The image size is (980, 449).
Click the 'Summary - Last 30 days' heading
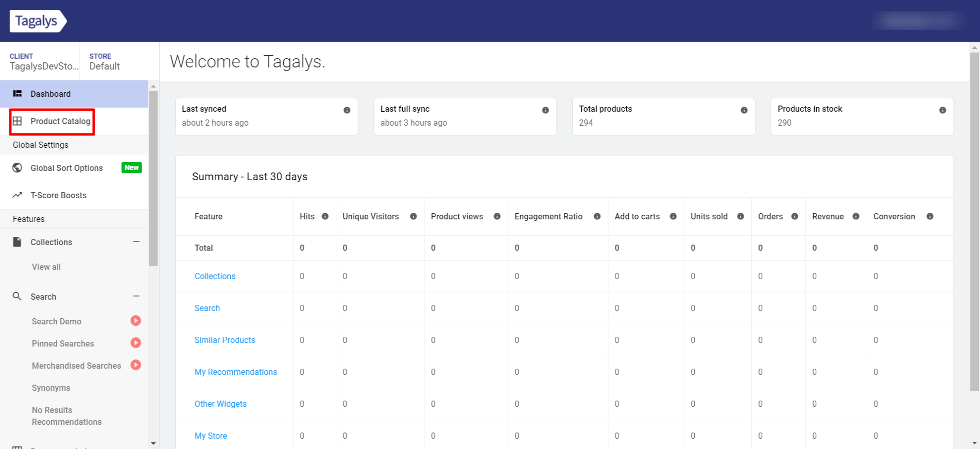coord(250,177)
